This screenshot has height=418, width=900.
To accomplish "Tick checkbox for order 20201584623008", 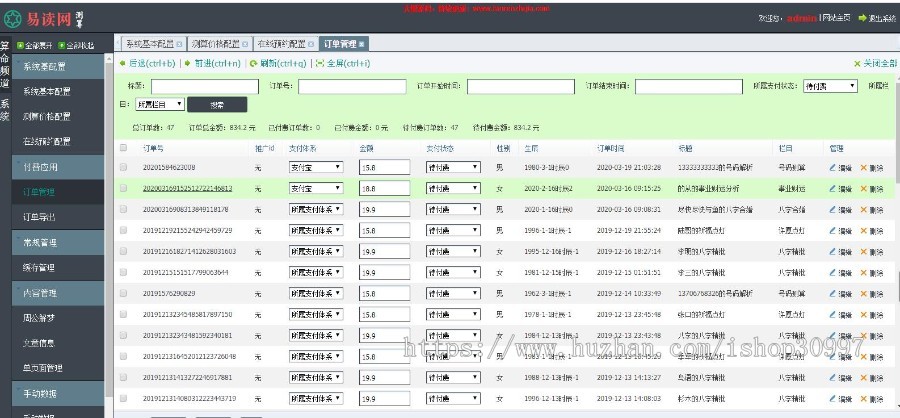I will coord(123,167).
